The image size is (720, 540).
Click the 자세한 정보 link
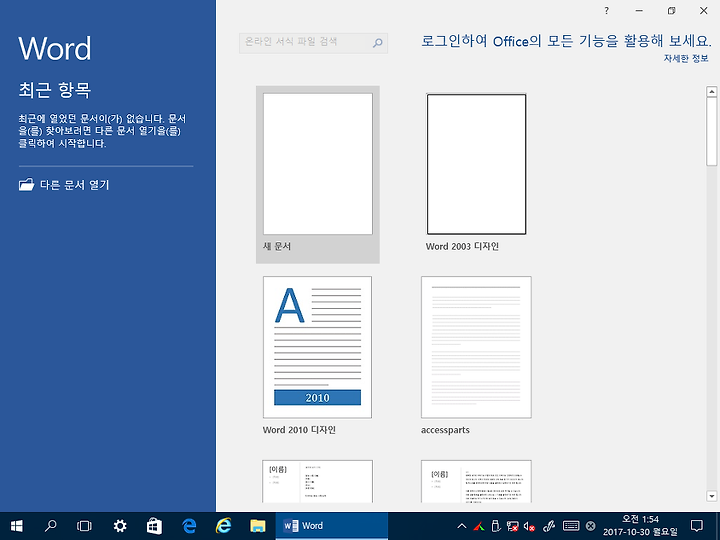click(x=686, y=58)
